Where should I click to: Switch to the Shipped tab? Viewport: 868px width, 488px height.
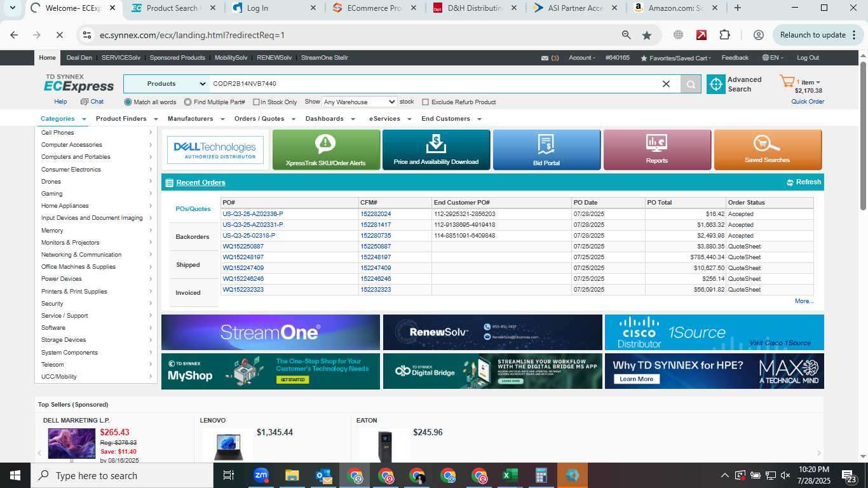(188, 265)
